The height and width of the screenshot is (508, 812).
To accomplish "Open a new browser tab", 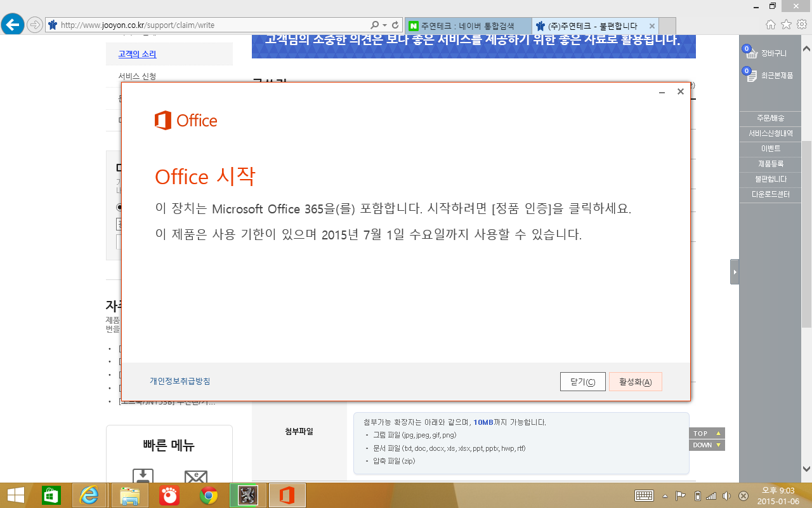I will coord(667,26).
